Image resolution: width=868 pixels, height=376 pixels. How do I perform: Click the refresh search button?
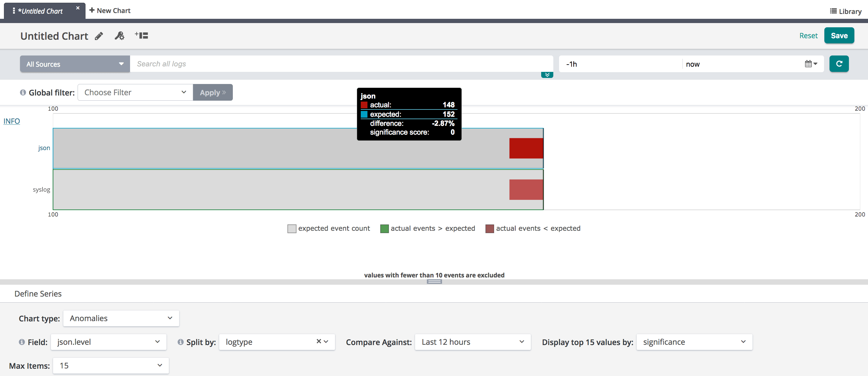click(x=839, y=64)
